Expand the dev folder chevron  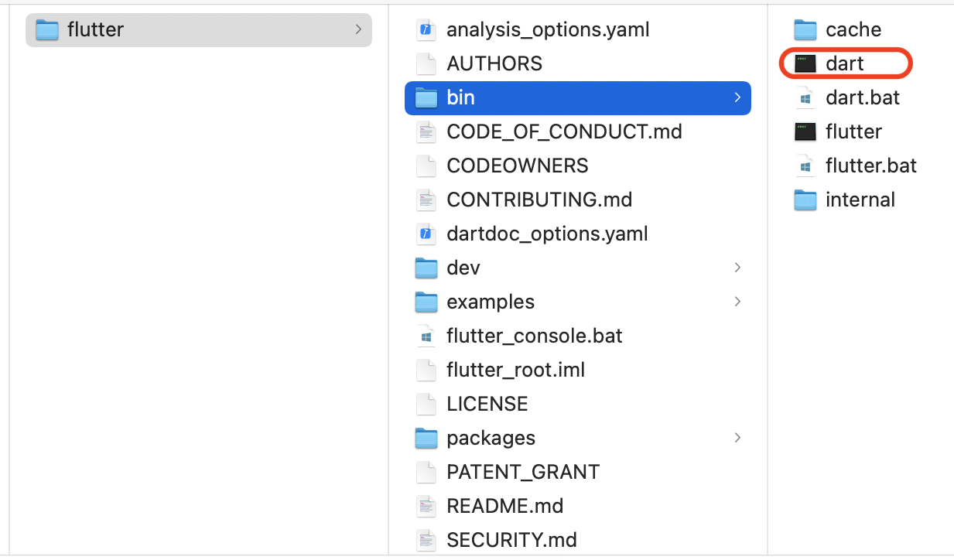coord(737,268)
